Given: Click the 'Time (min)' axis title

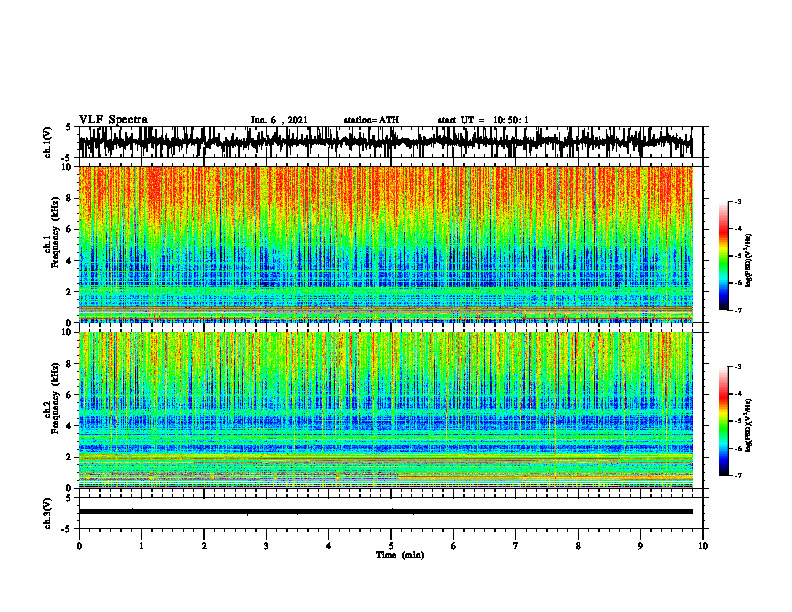Looking at the screenshot, I should (400, 555).
